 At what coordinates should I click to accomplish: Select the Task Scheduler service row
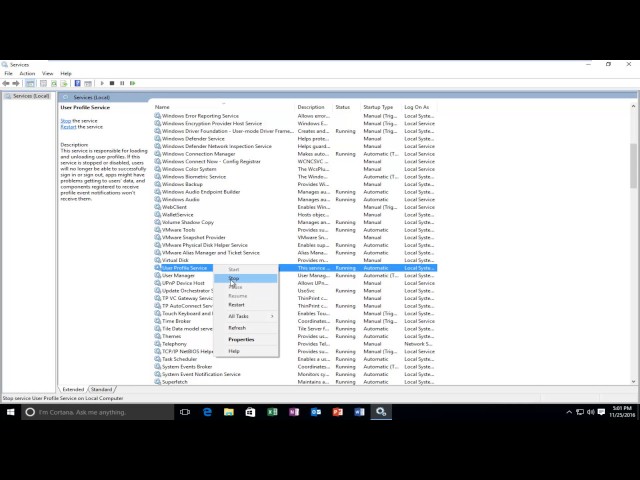[296, 359]
